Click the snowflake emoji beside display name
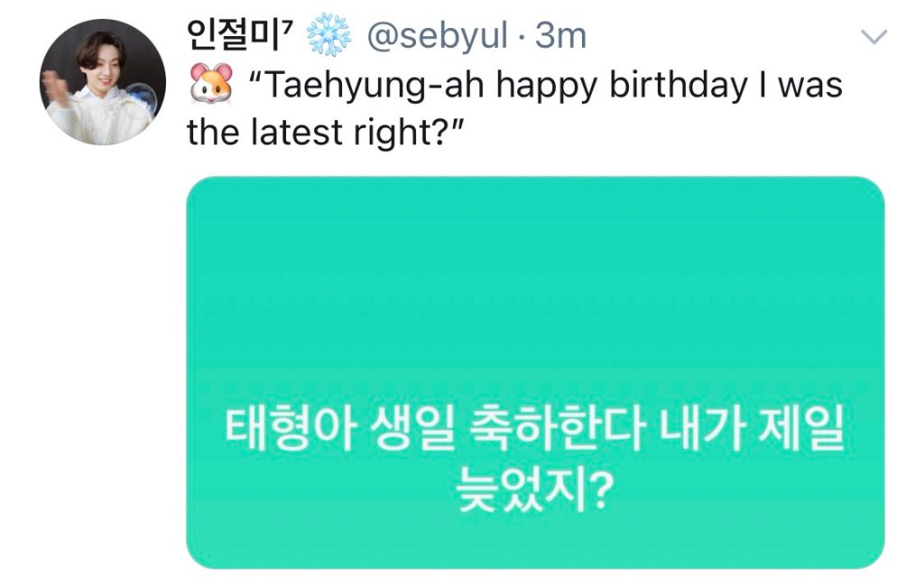Screen dimensions: 924x586 (x=328, y=36)
